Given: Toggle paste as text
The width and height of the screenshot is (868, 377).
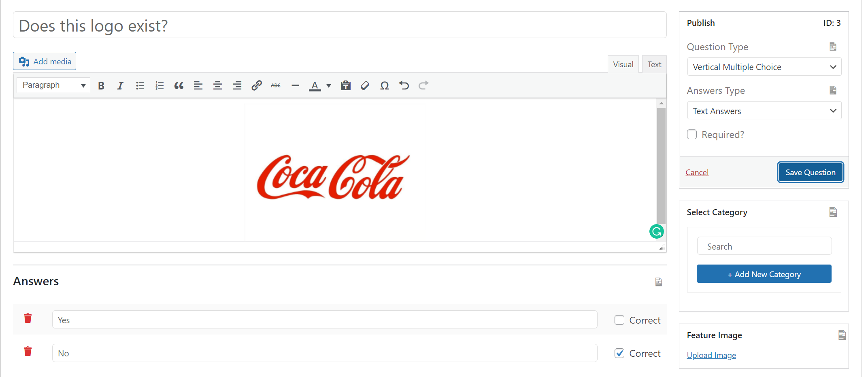Looking at the screenshot, I should pos(346,85).
